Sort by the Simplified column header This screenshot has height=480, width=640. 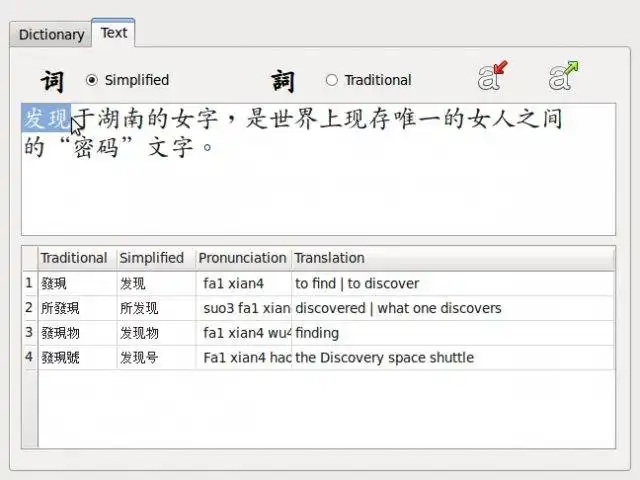[x=155, y=258]
